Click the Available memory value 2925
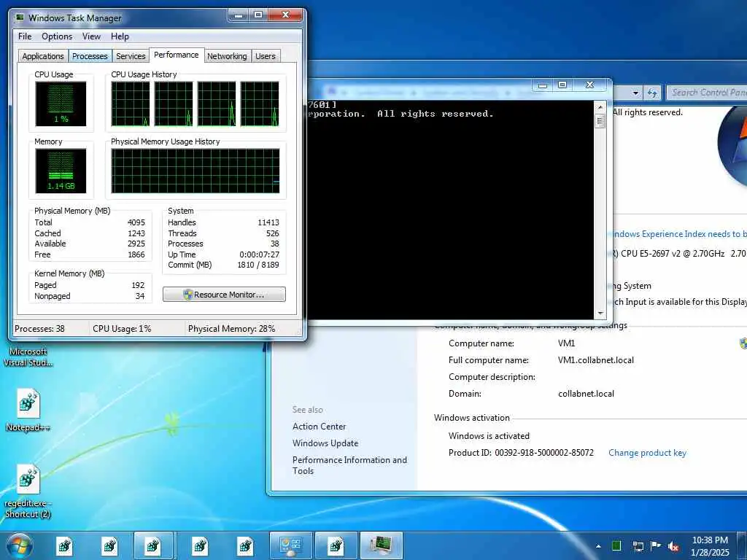 tap(136, 244)
